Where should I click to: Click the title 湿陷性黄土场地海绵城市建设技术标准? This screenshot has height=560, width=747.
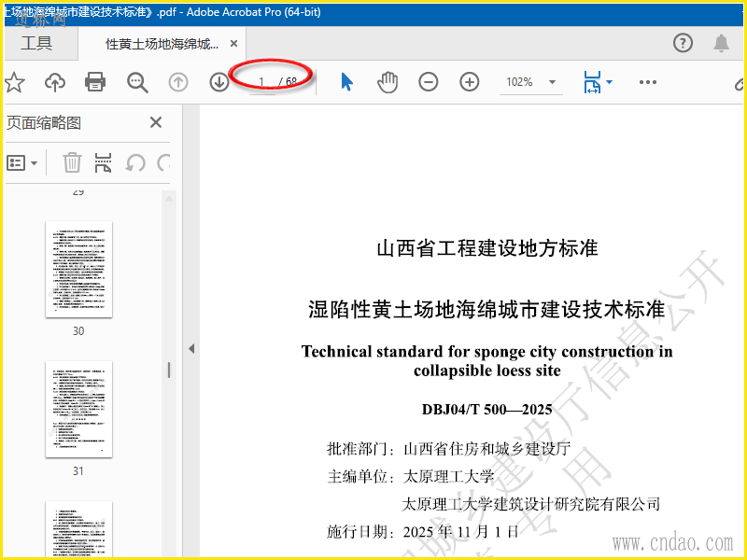(x=486, y=309)
